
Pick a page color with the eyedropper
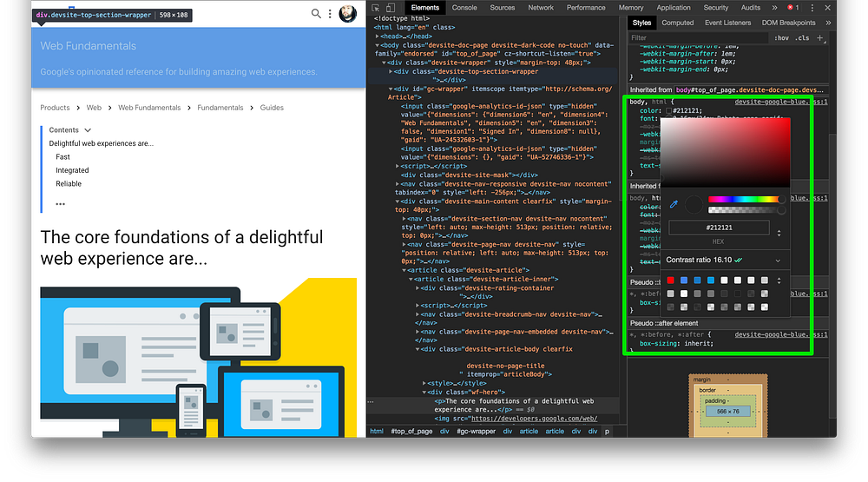674,204
